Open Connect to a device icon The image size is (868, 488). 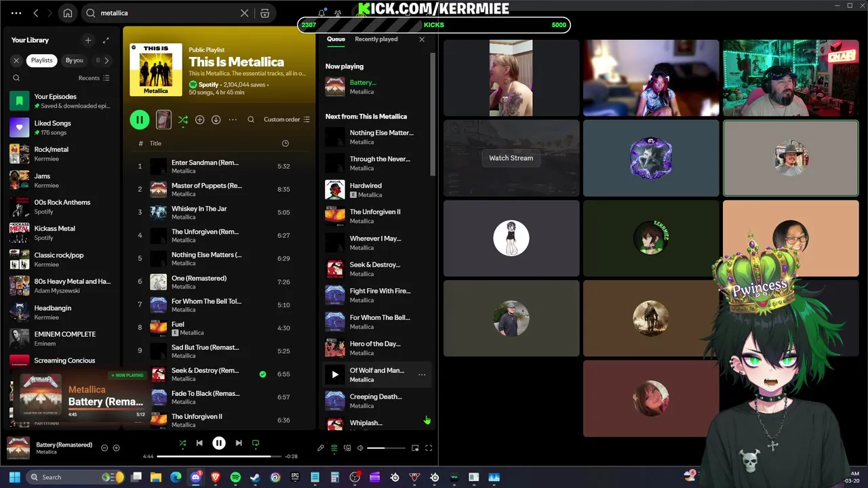point(347,448)
